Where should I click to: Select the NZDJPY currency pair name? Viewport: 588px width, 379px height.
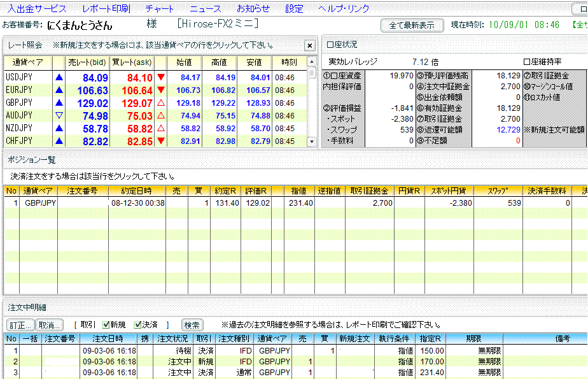19,128
